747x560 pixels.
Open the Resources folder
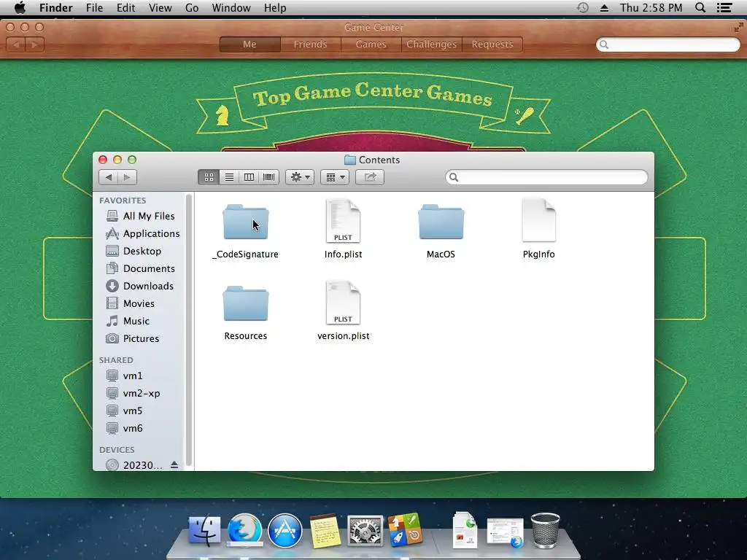pyautogui.click(x=245, y=303)
